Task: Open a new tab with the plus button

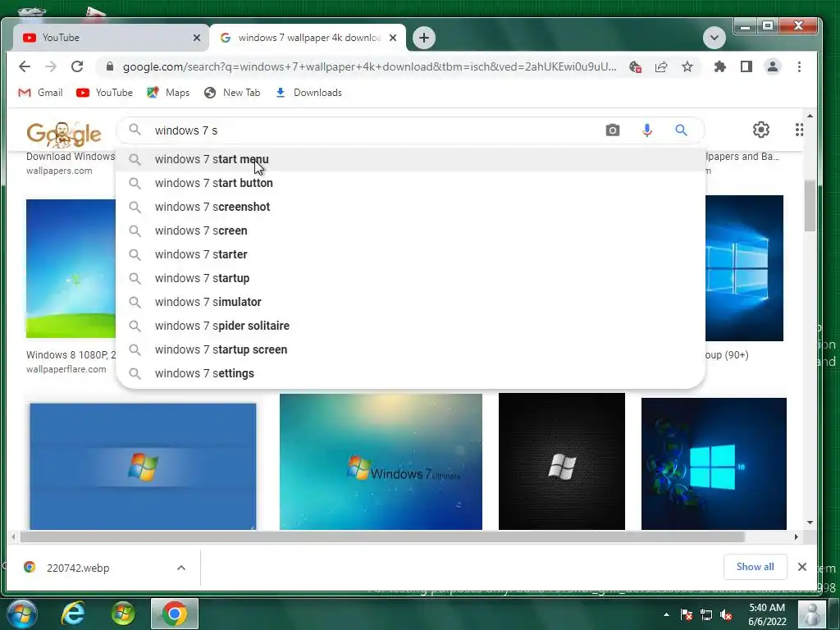Action: point(424,38)
